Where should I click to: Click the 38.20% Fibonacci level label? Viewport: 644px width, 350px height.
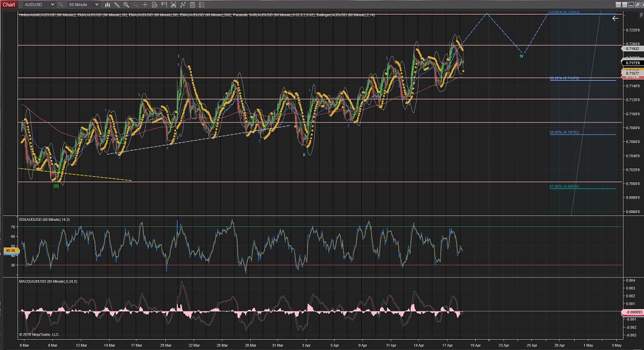[x=564, y=78]
